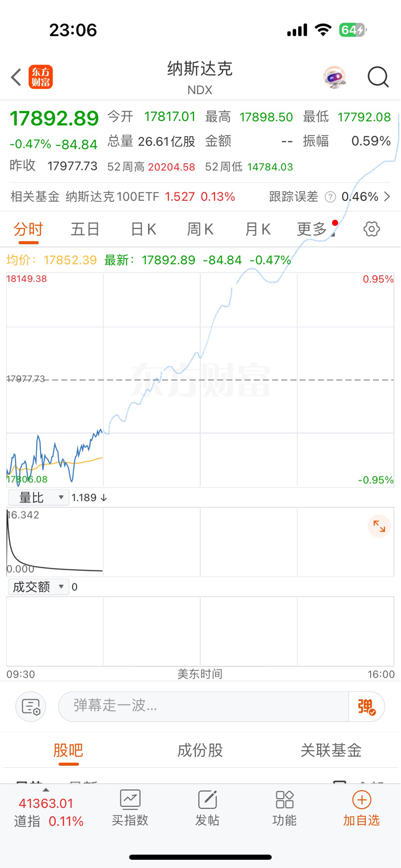Focus the 弹幕走一波 input field
The height and width of the screenshot is (868, 401).
pyautogui.click(x=203, y=707)
